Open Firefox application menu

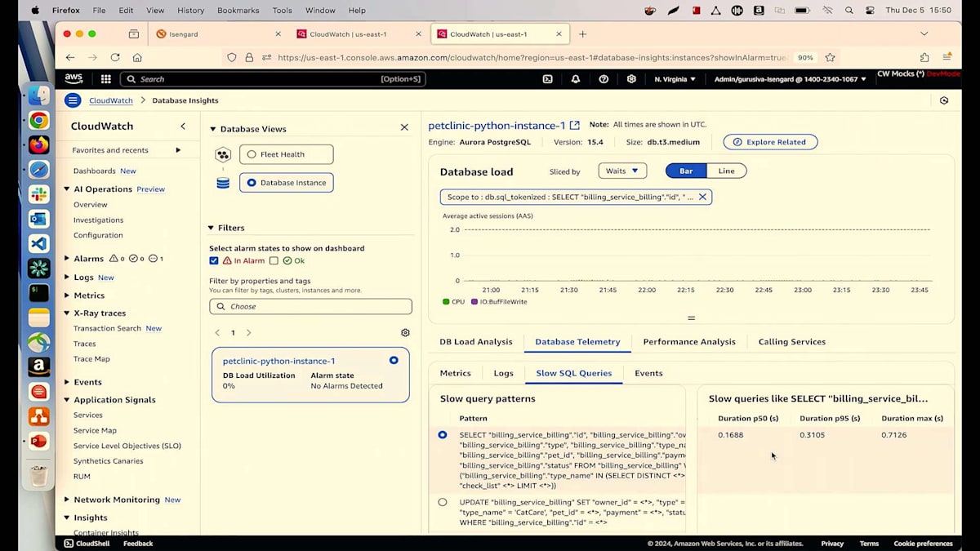click(x=947, y=57)
